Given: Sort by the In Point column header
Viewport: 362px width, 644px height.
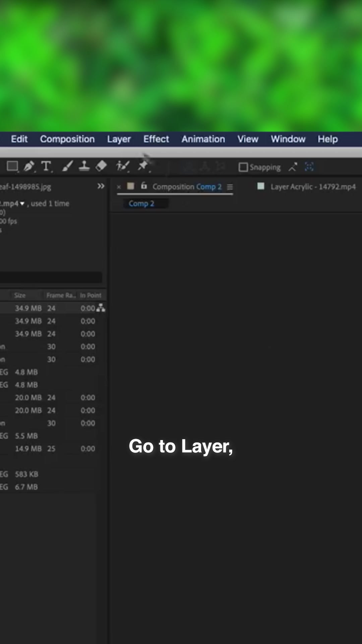Looking at the screenshot, I should pos(90,295).
